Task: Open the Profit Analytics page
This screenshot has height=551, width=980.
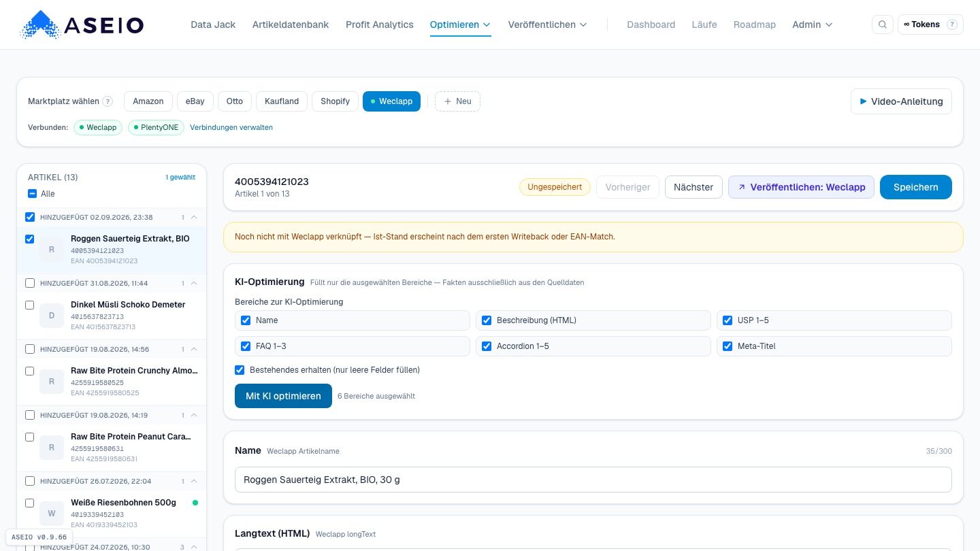Action: pyautogui.click(x=380, y=24)
